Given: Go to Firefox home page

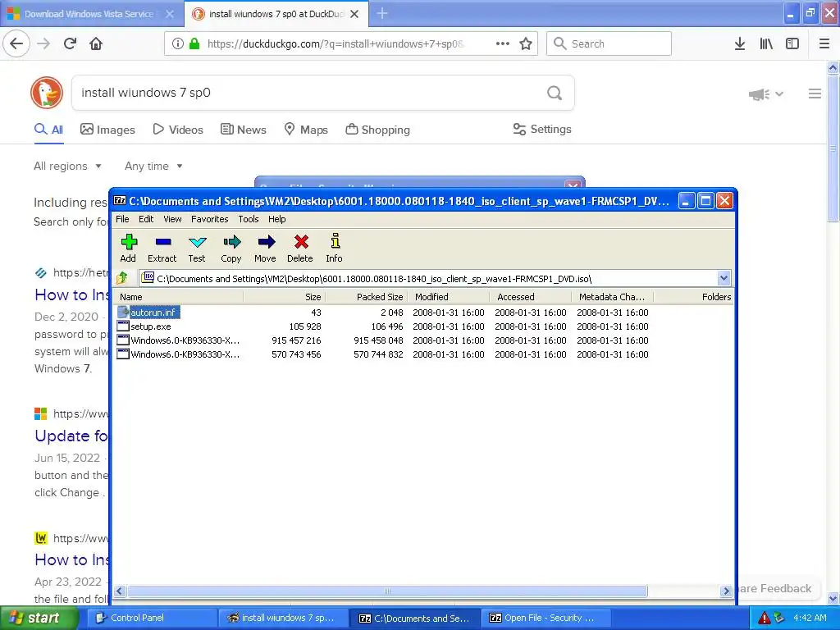Looking at the screenshot, I should click(96, 43).
